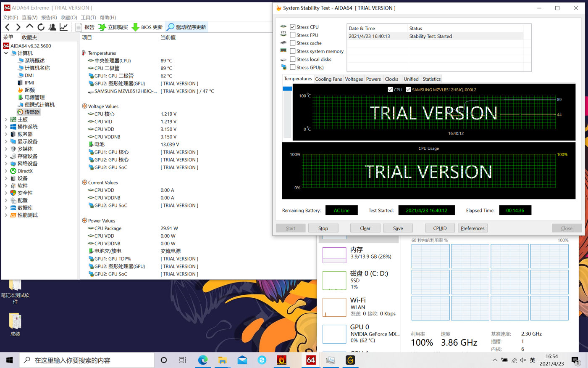The height and width of the screenshot is (368, 588).
Task: Collapse the 计算机 tree node
Action: point(6,53)
